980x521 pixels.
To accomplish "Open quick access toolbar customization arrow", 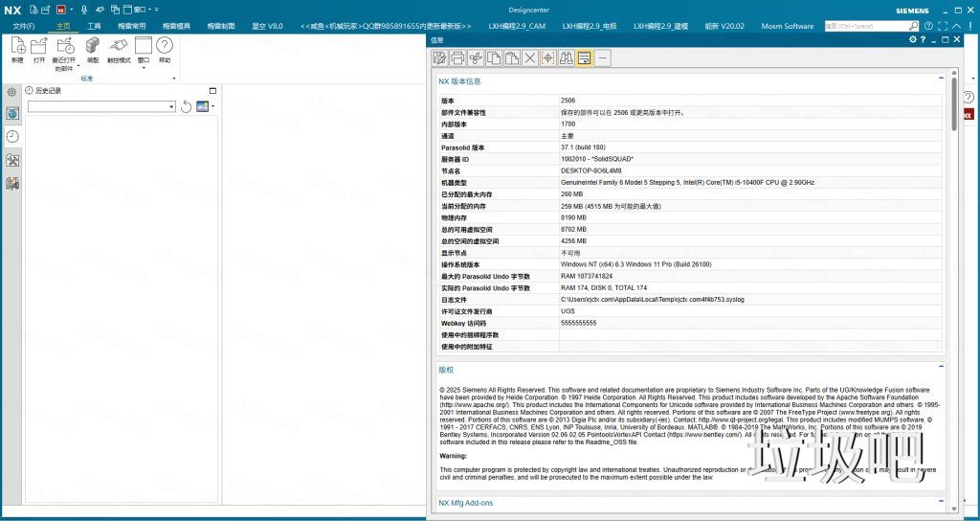I will pyautogui.click(x=156, y=10).
